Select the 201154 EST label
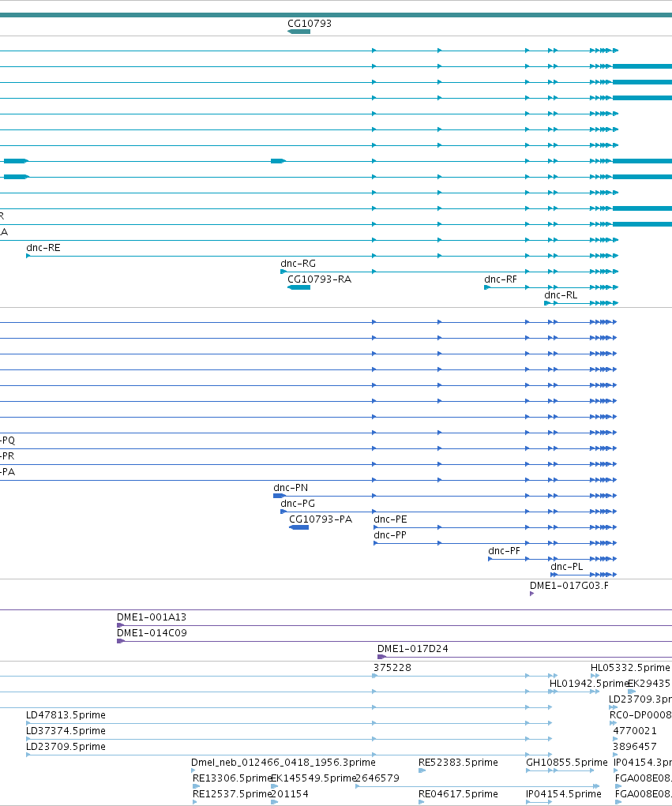The width and height of the screenshot is (672, 806). tap(290, 795)
